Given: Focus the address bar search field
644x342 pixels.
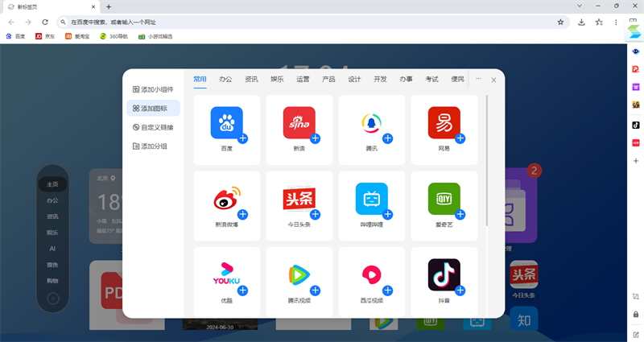Looking at the screenshot, I should click(313, 23).
